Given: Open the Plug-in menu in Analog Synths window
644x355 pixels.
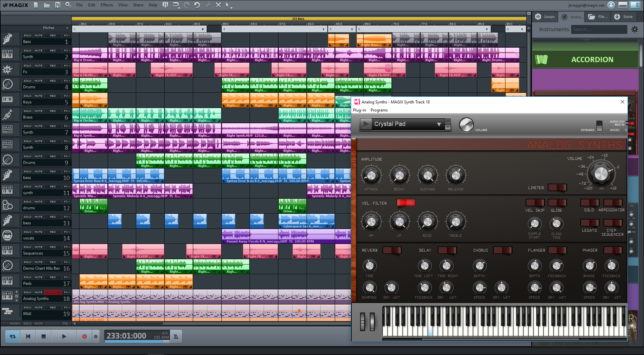Looking at the screenshot, I should point(359,110).
